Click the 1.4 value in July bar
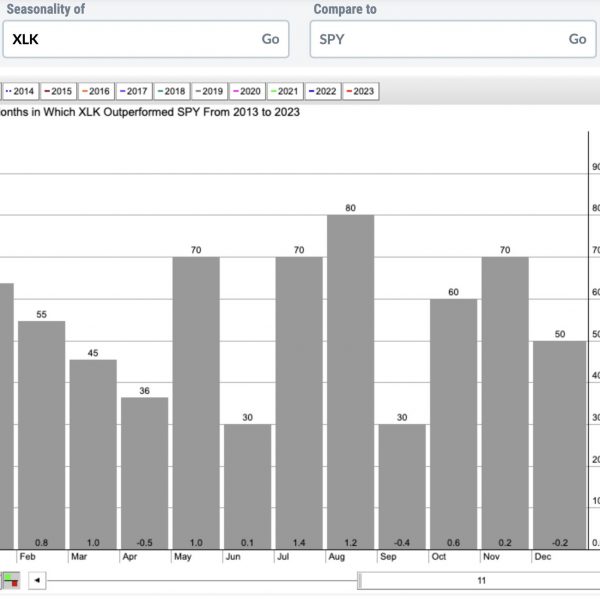This screenshot has height=600, width=600. [x=299, y=543]
